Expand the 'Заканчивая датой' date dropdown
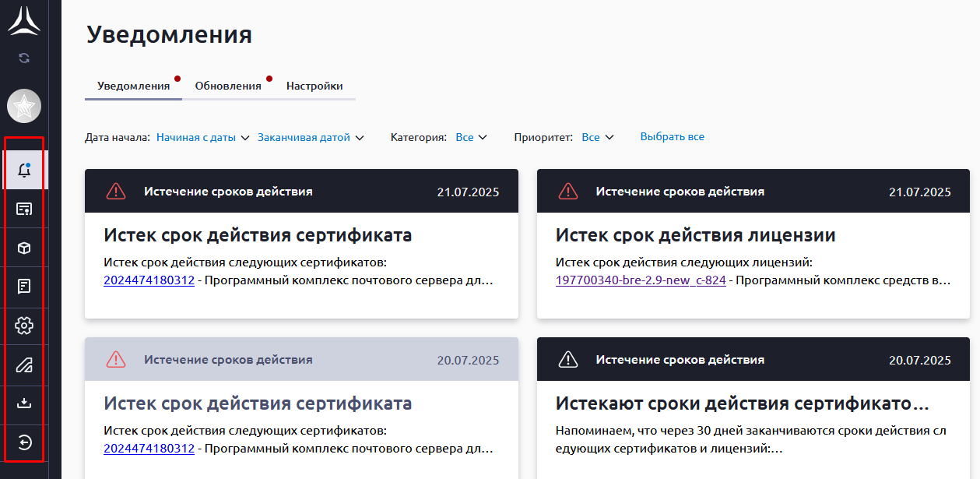This screenshot has width=980, height=479. tap(311, 138)
